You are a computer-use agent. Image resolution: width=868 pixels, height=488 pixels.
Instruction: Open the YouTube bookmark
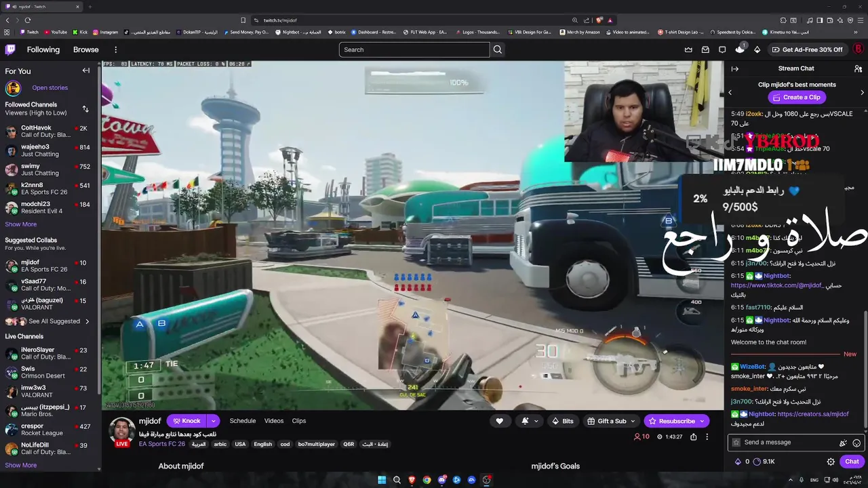pyautogui.click(x=56, y=32)
